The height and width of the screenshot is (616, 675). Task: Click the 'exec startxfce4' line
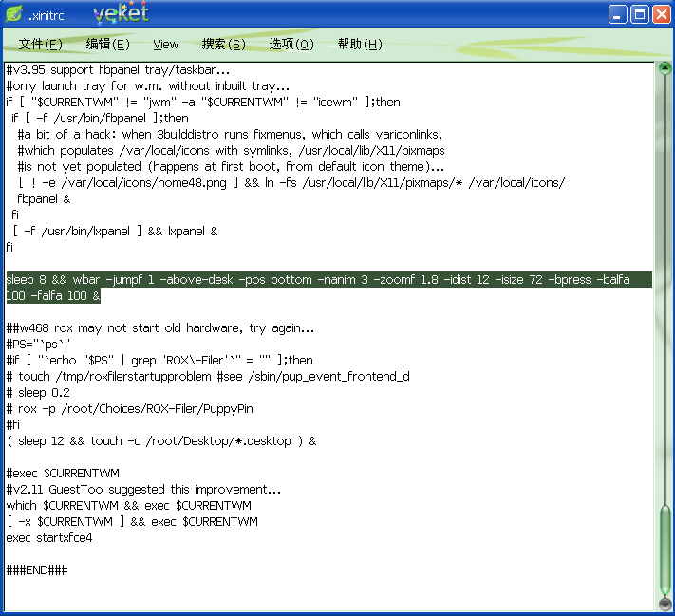(x=49, y=538)
